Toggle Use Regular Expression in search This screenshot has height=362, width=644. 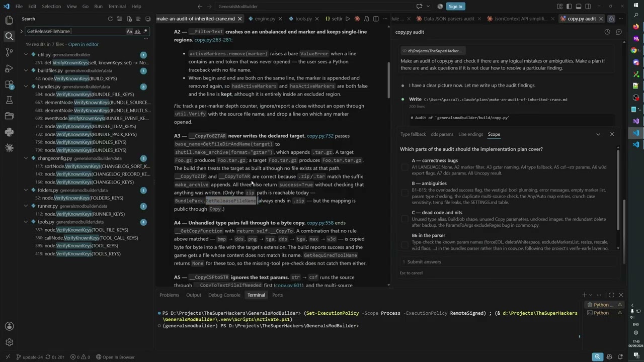pyautogui.click(x=145, y=31)
